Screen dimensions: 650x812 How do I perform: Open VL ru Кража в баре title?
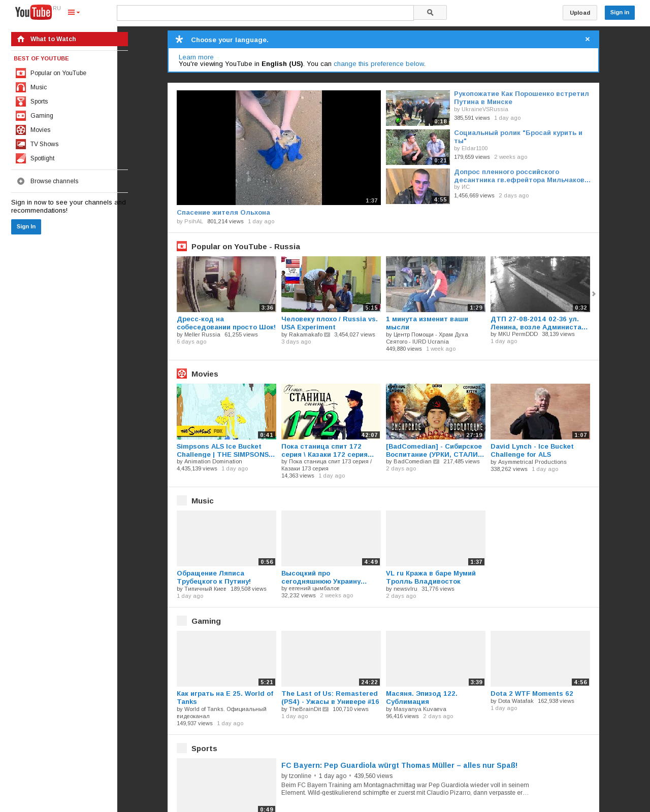[431, 578]
